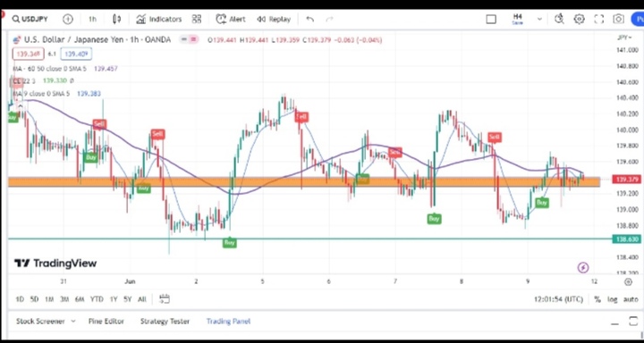This screenshot has height=343, width=644.
Task: Undo the last chart action
Action: (310, 19)
